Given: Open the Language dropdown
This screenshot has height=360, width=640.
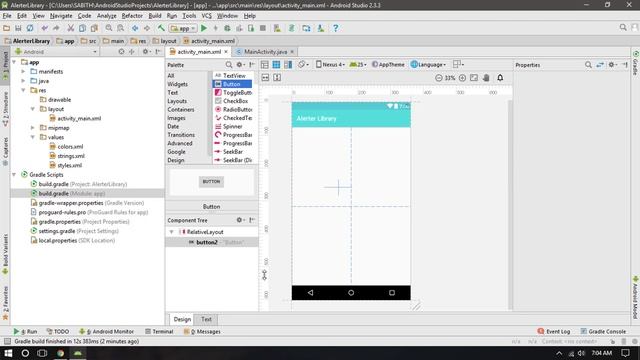Looking at the screenshot, I should tap(428, 64).
